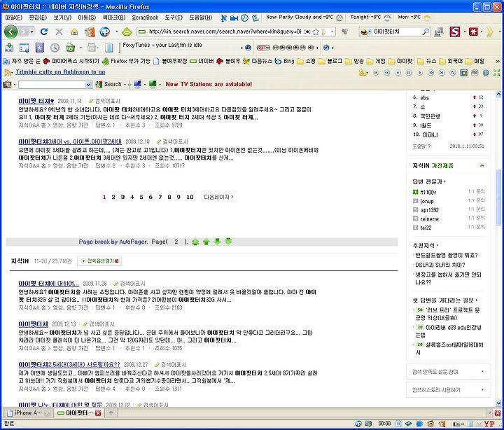
Task: Pause FoxyTunes playback
Action: (x=289, y=48)
